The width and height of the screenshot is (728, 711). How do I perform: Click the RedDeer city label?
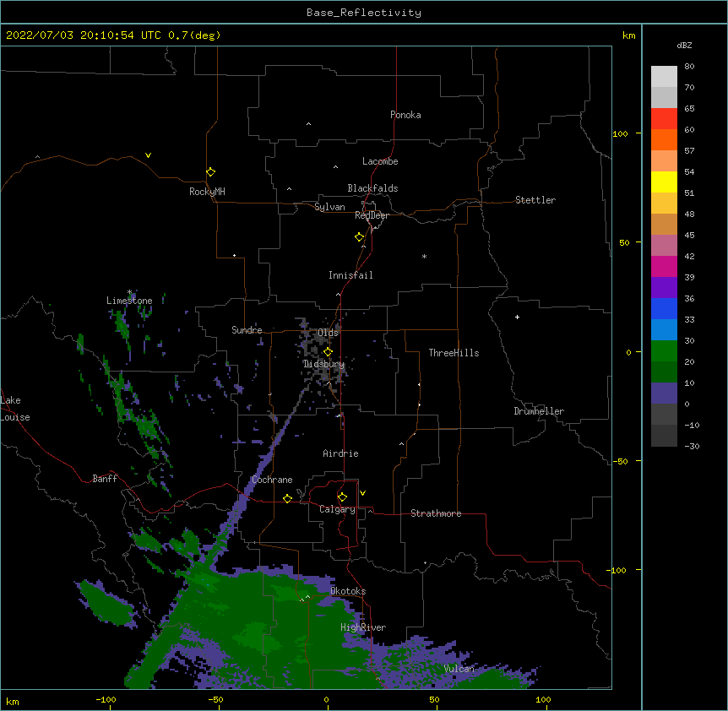pyautogui.click(x=372, y=215)
